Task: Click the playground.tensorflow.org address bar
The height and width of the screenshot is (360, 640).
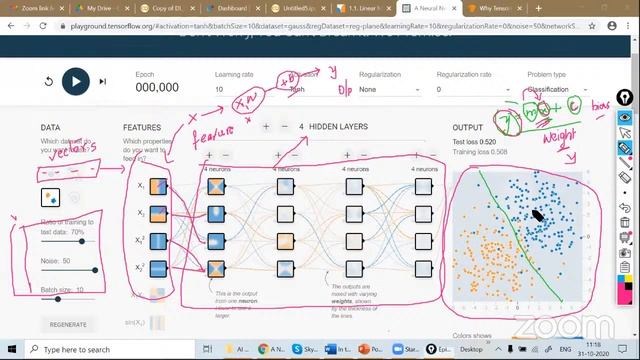Action: [322, 26]
